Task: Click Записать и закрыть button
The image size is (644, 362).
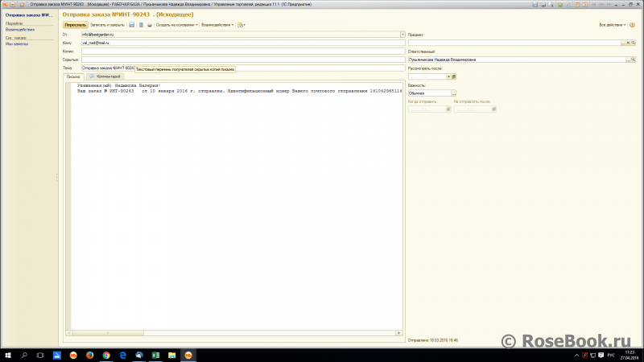Action: tap(107, 25)
